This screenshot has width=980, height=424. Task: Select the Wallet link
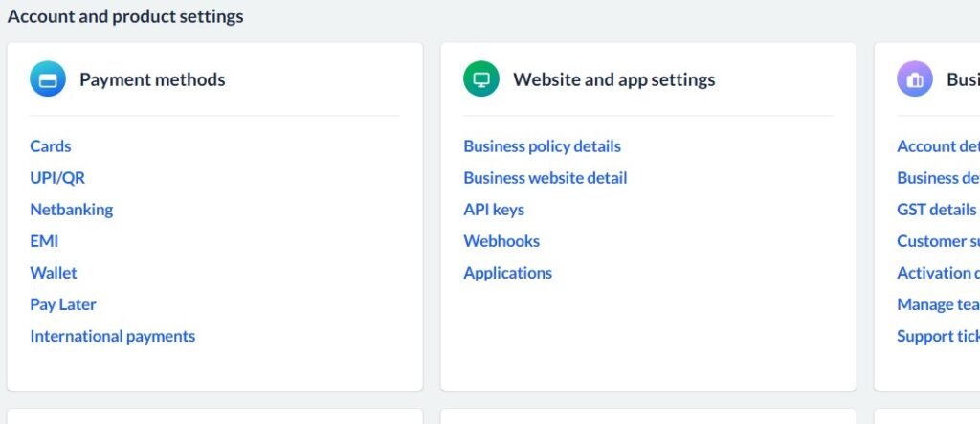(54, 274)
